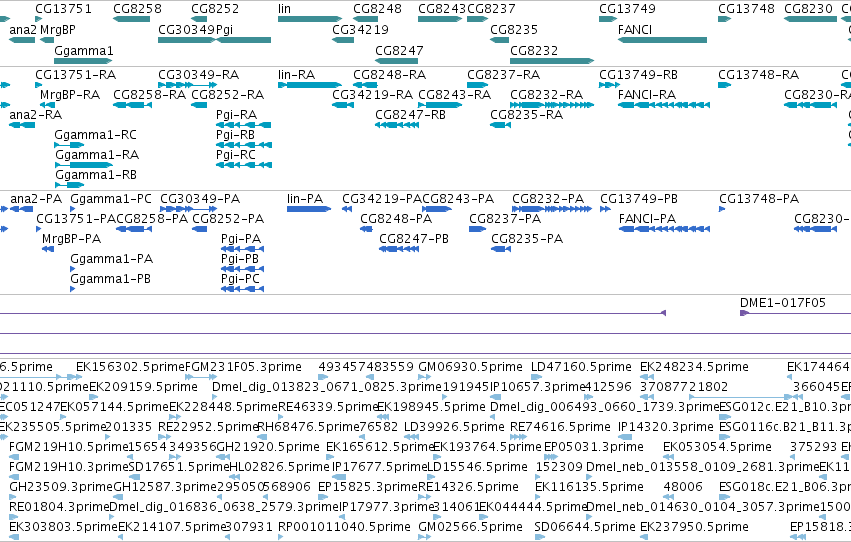Click the FANCI-PA protein feature
The width and height of the screenshot is (851, 542).
664,229
